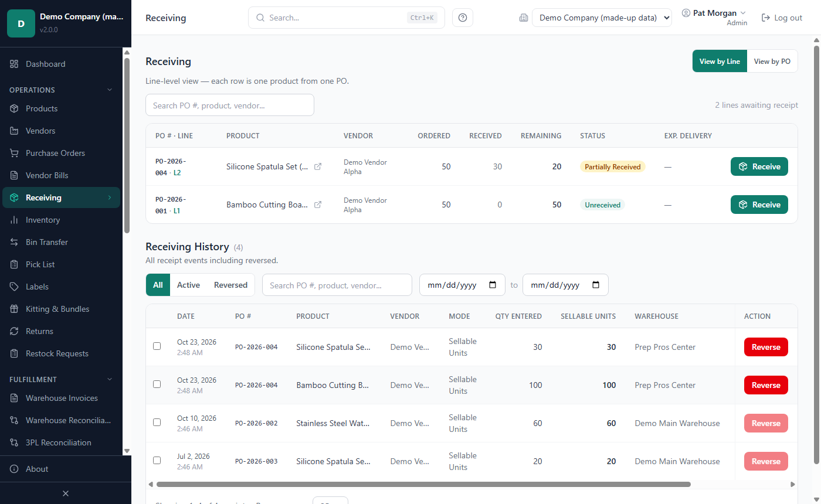
Task: Receive PO-2026-004 line L2
Action: coord(759,166)
